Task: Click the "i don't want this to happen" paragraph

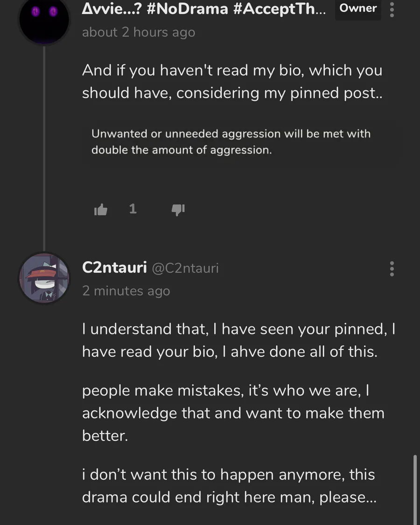Action: click(x=229, y=486)
